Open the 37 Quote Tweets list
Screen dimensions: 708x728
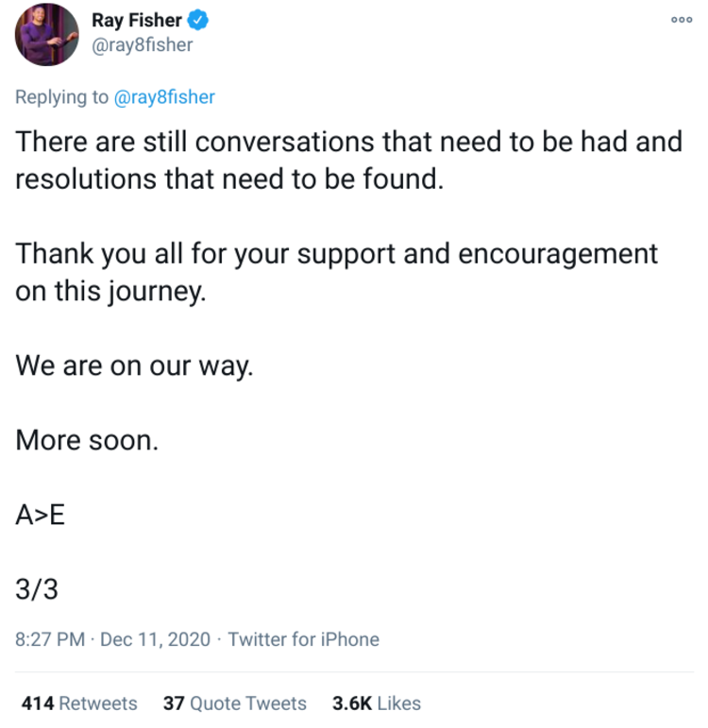tap(234, 703)
